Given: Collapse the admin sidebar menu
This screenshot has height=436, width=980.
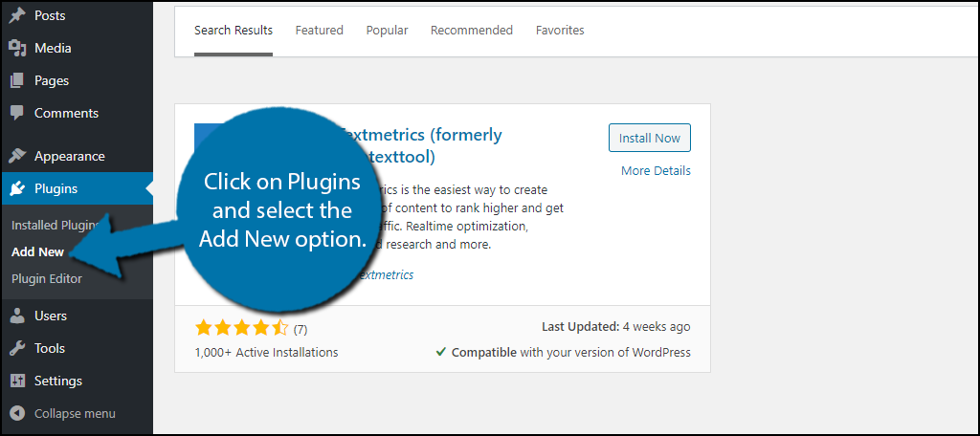Looking at the screenshot, I should (x=63, y=413).
